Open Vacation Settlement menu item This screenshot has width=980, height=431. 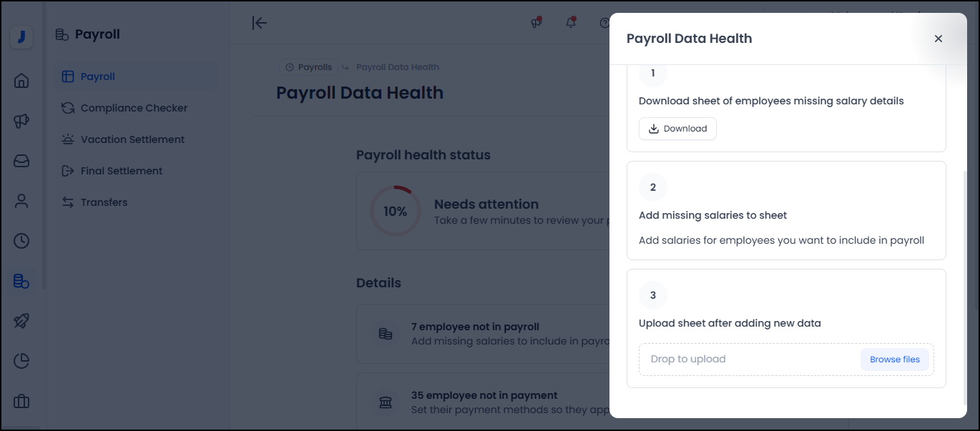pos(132,139)
